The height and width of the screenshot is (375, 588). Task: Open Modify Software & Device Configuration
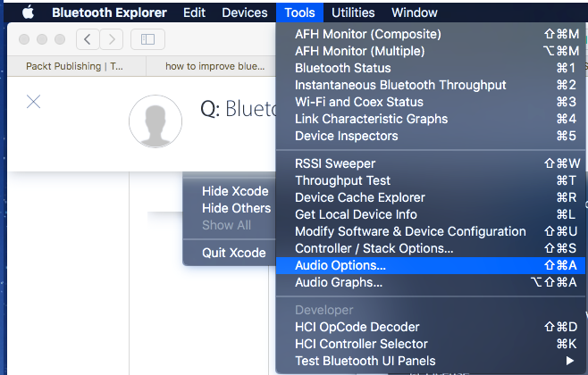tap(430, 231)
